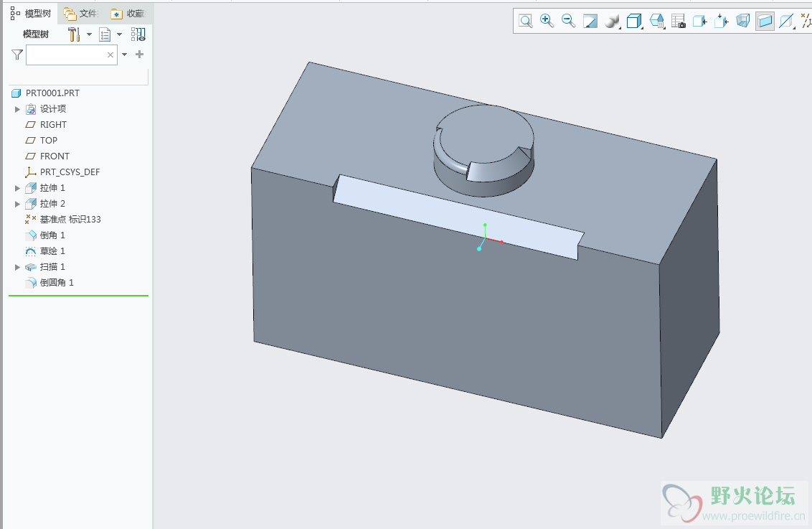Screen dimensions: 812x529
Task: Open the saved orientations icon
Action: coord(656,22)
